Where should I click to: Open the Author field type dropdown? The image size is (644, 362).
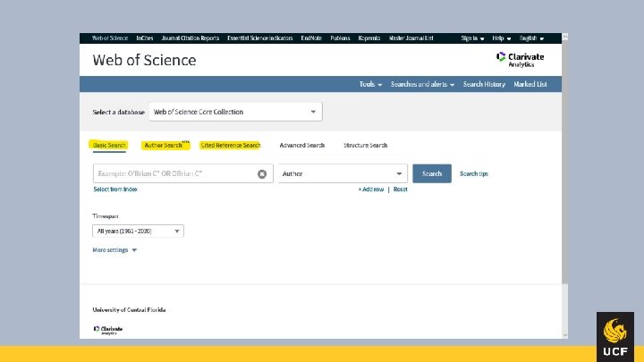pyautogui.click(x=343, y=173)
